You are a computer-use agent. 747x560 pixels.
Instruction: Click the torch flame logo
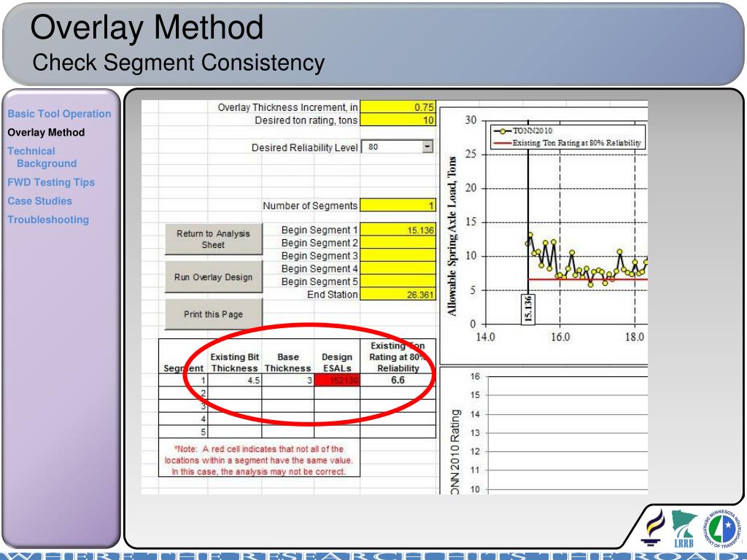pos(653,527)
